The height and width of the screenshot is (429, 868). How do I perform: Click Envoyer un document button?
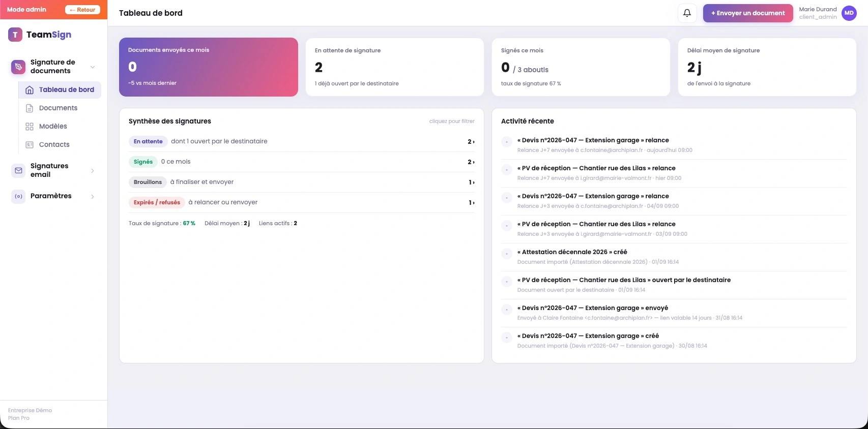pyautogui.click(x=748, y=13)
